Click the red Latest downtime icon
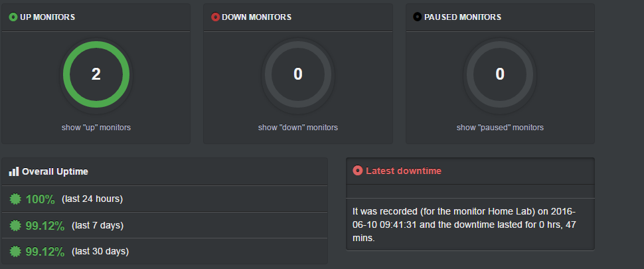Screen dimensions: 644x269 point(358,171)
